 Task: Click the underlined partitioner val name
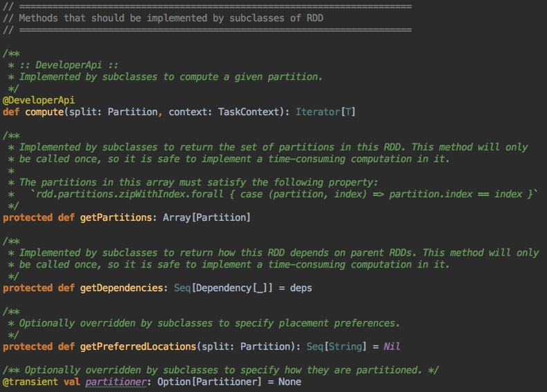[x=115, y=382]
